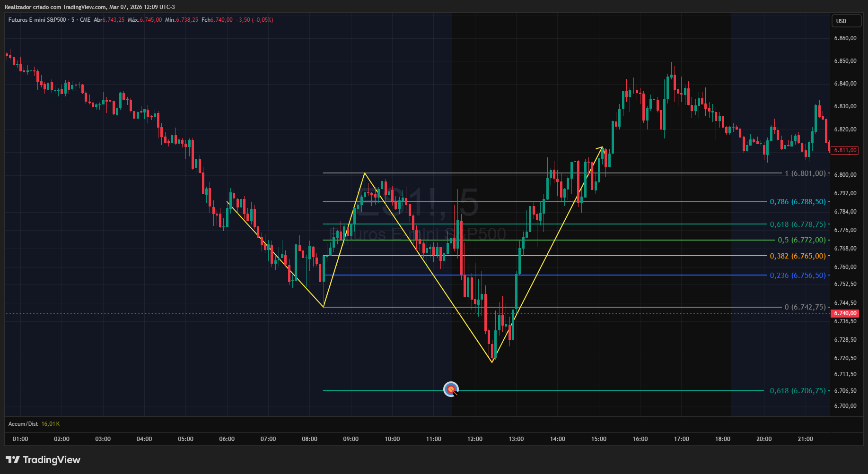
Task: Select the Accum/Dist indicator label
Action: pyautogui.click(x=23, y=424)
